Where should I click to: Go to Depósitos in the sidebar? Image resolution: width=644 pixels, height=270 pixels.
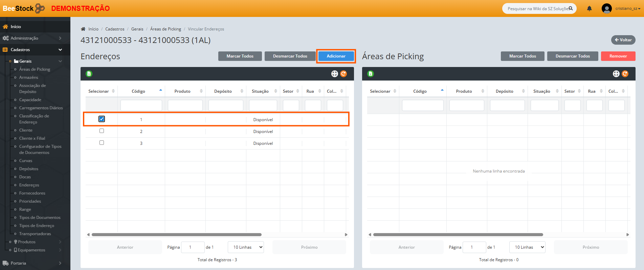29,169
